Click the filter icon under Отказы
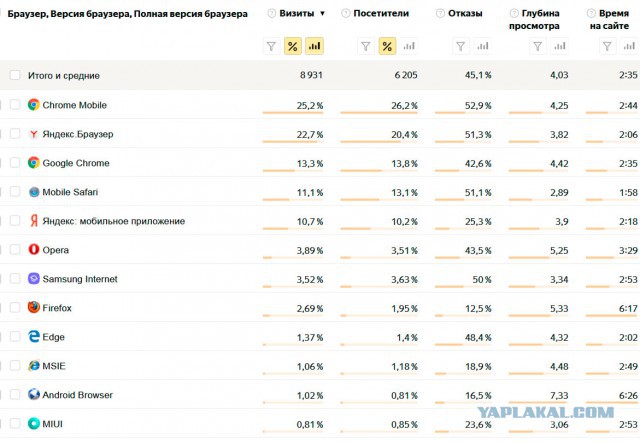Viewport: 640px width, 442px height. [x=461, y=46]
